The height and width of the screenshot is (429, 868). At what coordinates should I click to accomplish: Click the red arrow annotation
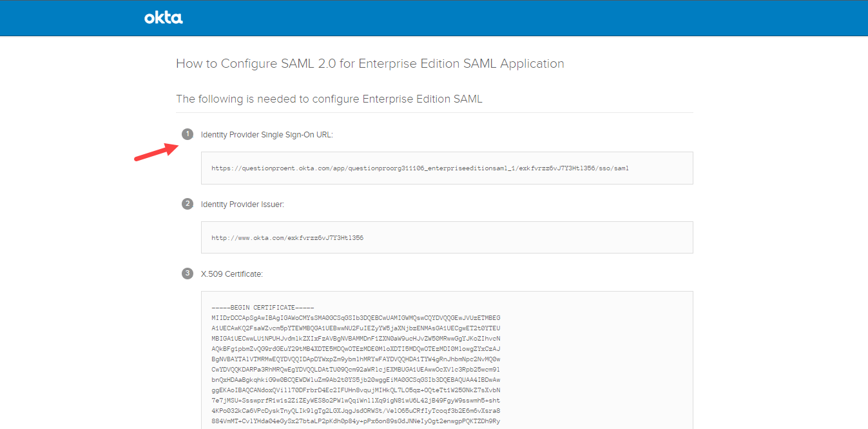pyautogui.click(x=155, y=153)
